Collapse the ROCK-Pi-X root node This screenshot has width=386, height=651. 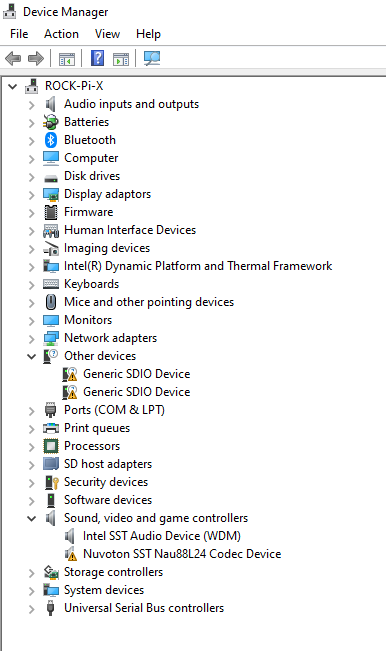click(x=13, y=86)
